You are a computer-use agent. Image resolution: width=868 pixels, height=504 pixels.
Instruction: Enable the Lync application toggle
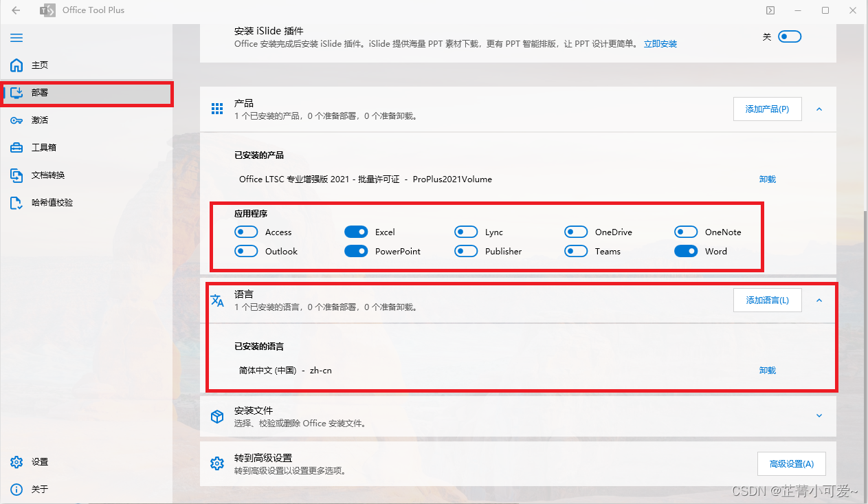(x=466, y=232)
